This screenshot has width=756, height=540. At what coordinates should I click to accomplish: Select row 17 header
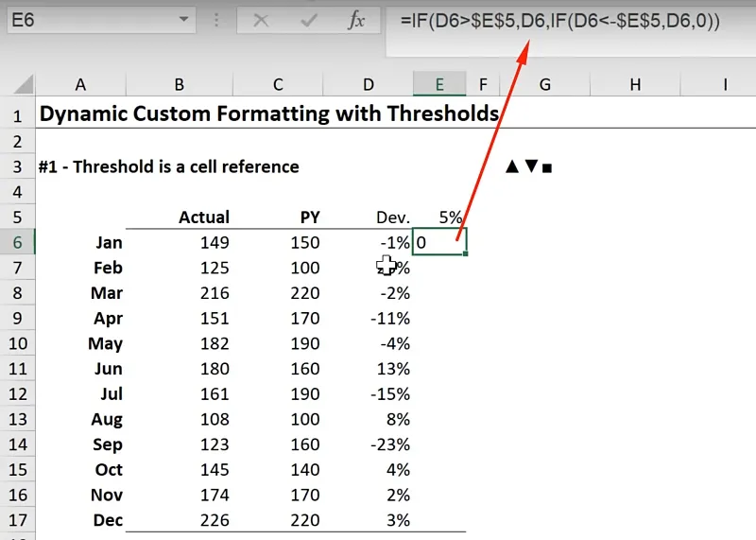[17, 520]
